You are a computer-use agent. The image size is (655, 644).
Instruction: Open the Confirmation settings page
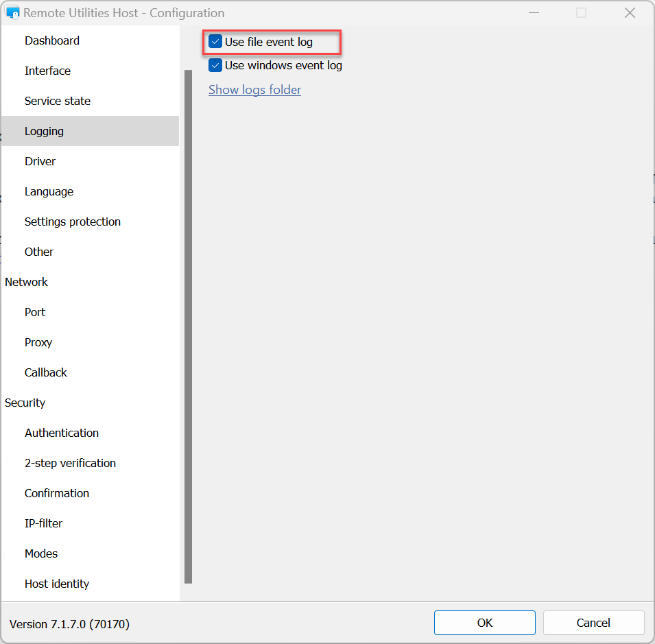pyautogui.click(x=91, y=493)
